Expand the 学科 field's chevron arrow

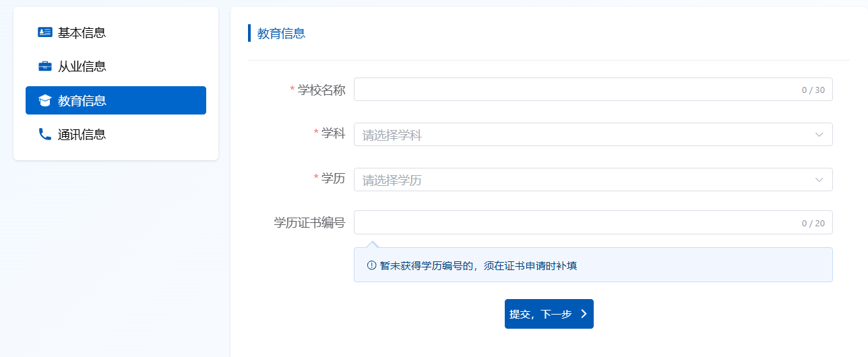click(x=819, y=135)
